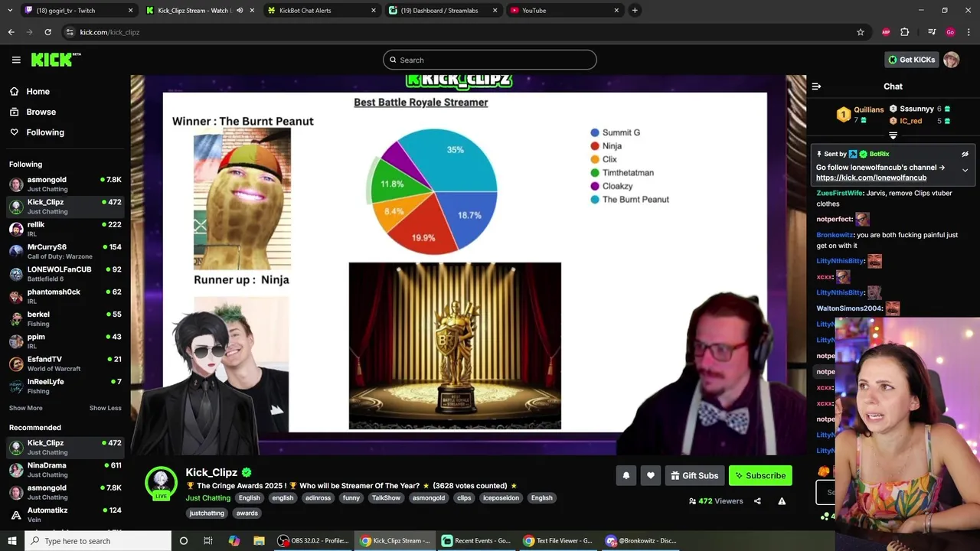The image size is (980, 551).
Task: Click Show More under Following
Action: pos(26,408)
